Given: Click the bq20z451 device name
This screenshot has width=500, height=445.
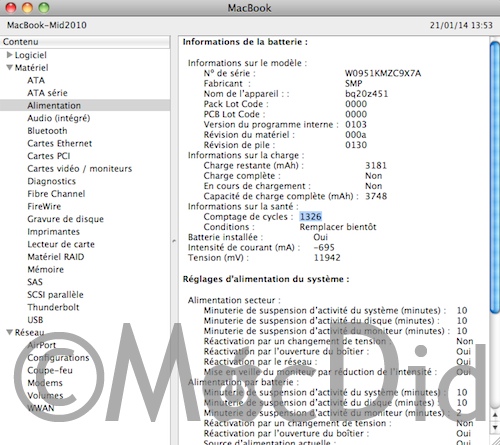Looking at the screenshot, I should (x=367, y=94).
